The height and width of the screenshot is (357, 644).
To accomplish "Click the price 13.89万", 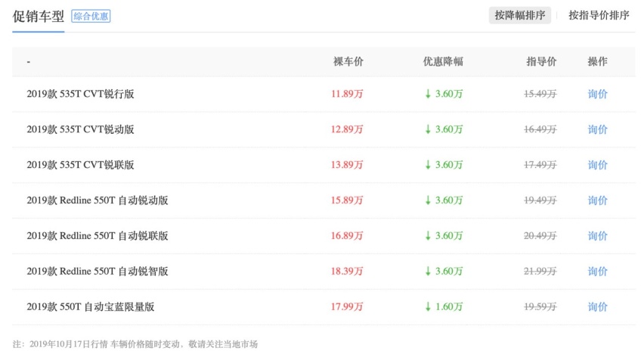I will pyautogui.click(x=347, y=165).
